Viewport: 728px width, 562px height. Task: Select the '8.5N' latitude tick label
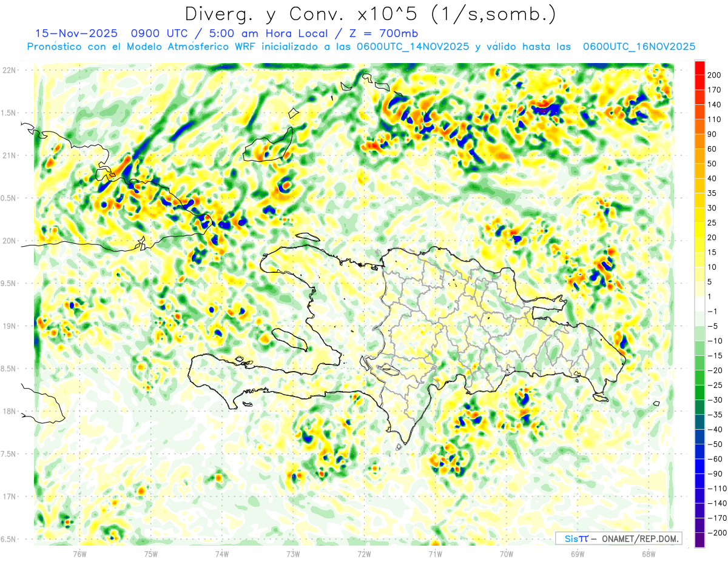tap(9, 369)
